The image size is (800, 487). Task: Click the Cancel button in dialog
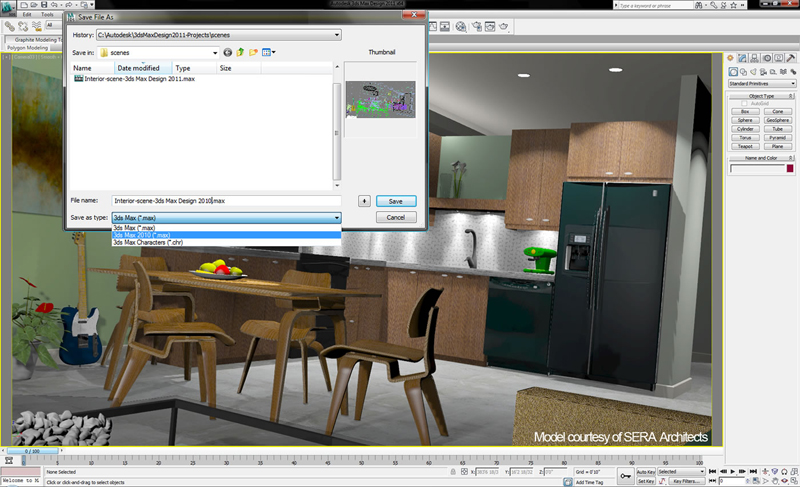pos(396,217)
